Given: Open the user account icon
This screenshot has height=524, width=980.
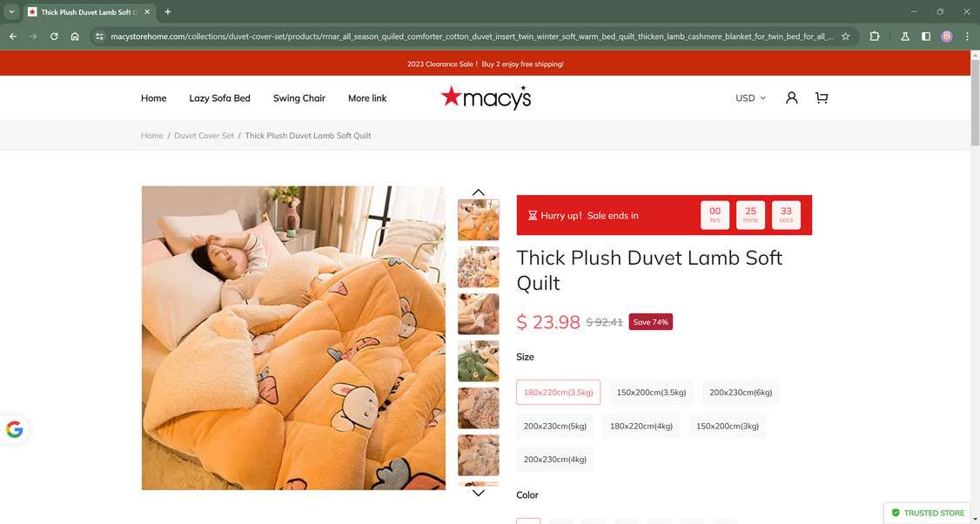Looking at the screenshot, I should coord(791,98).
